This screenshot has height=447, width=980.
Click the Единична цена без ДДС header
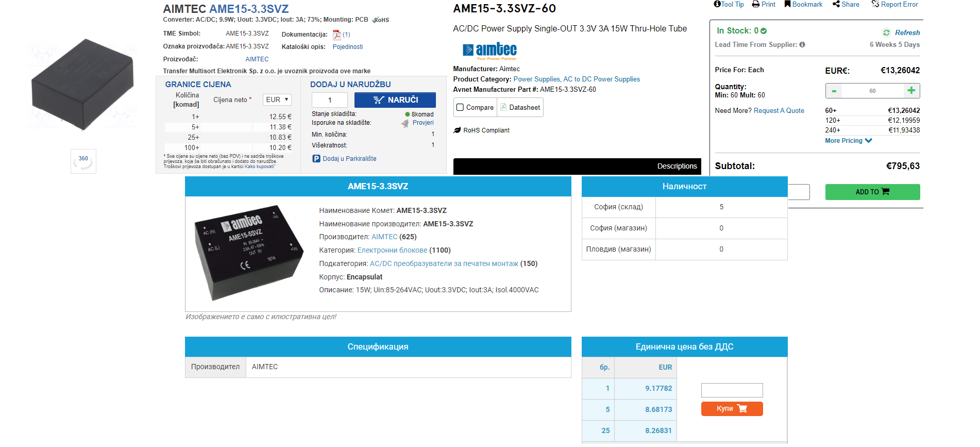(x=684, y=347)
